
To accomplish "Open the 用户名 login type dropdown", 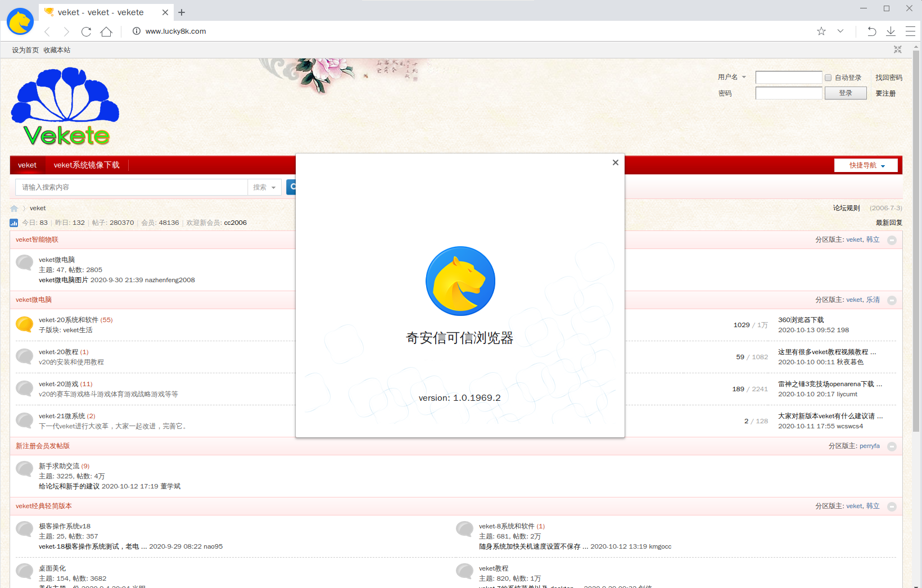I will [732, 77].
